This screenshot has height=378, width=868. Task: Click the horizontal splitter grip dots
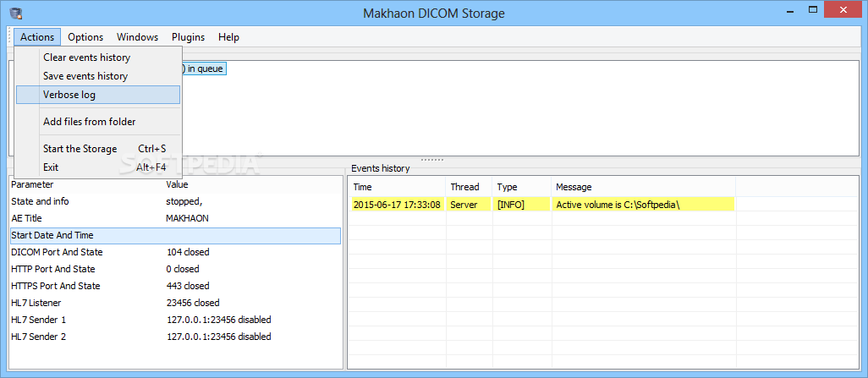pos(432,160)
